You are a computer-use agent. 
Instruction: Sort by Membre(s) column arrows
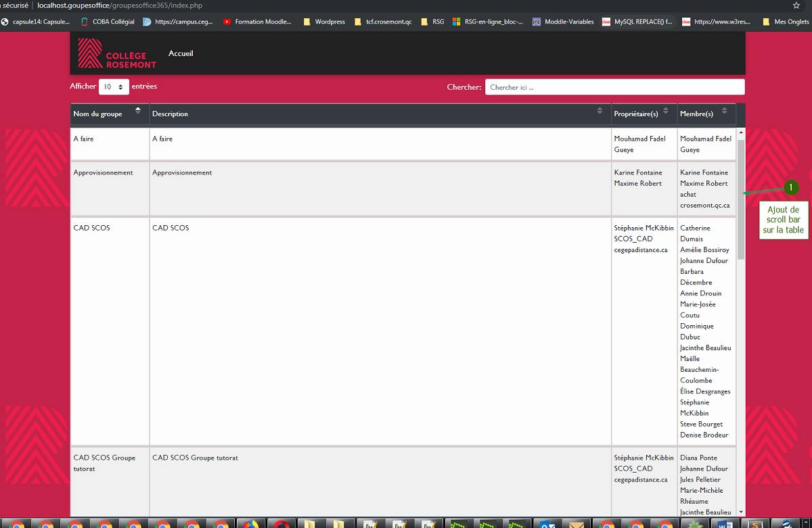pyautogui.click(x=724, y=111)
